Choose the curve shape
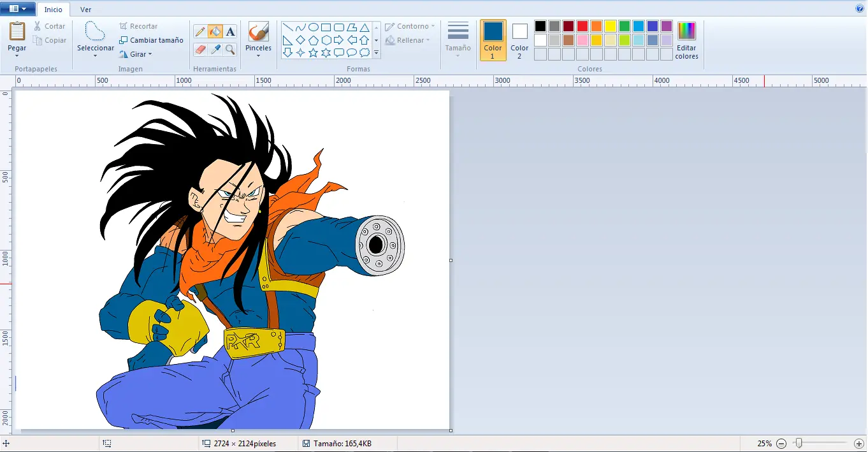Image resolution: width=868 pixels, height=452 pixels. [x=301, y=27]
